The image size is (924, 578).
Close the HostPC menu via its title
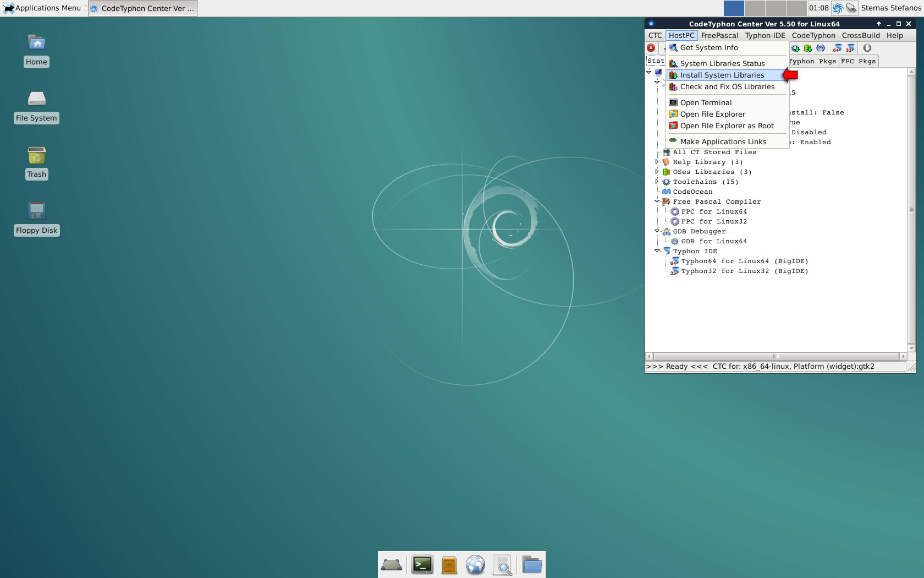681,35
